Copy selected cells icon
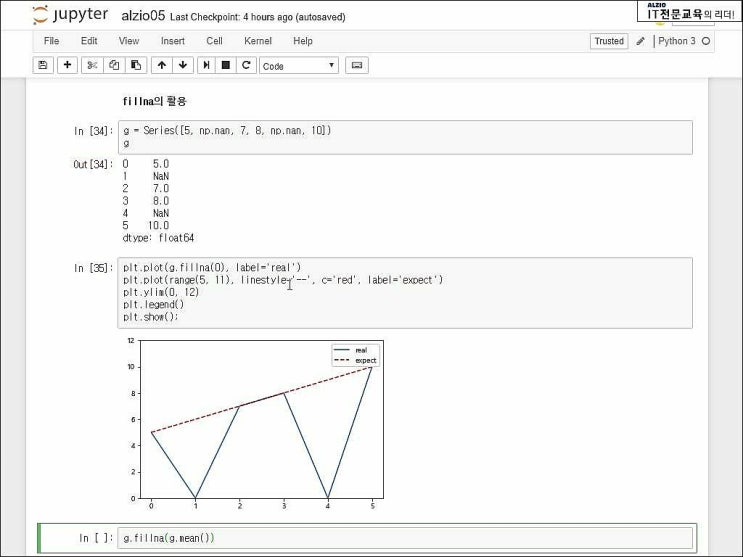 pos(114,65)
